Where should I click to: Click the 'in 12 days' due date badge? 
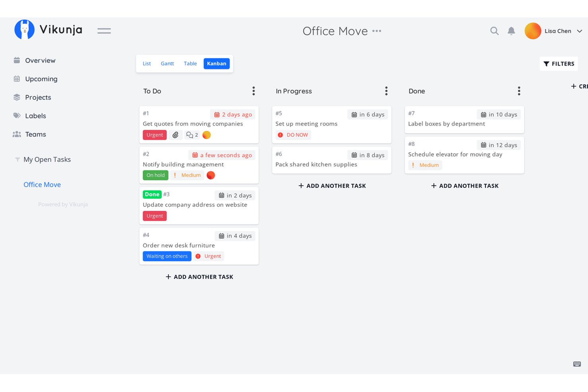pos(499,145)
